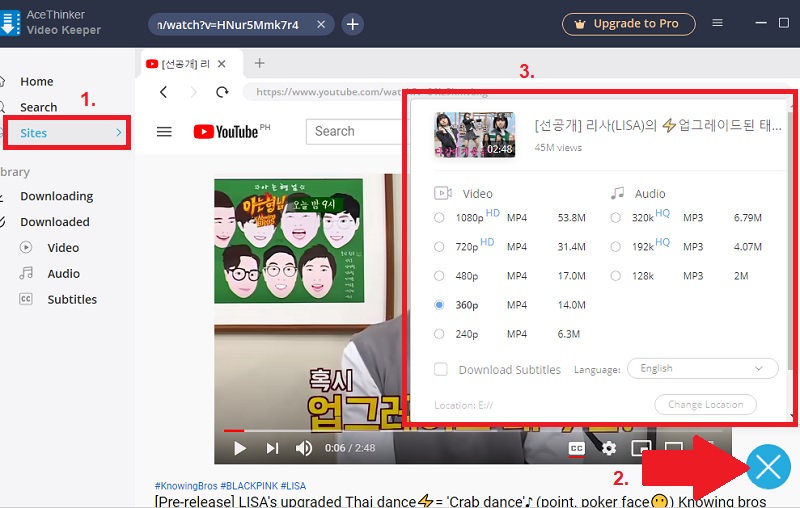Select the 1080p MP4 video option
This screenshot has width=800, height=508.
(440, 218)
